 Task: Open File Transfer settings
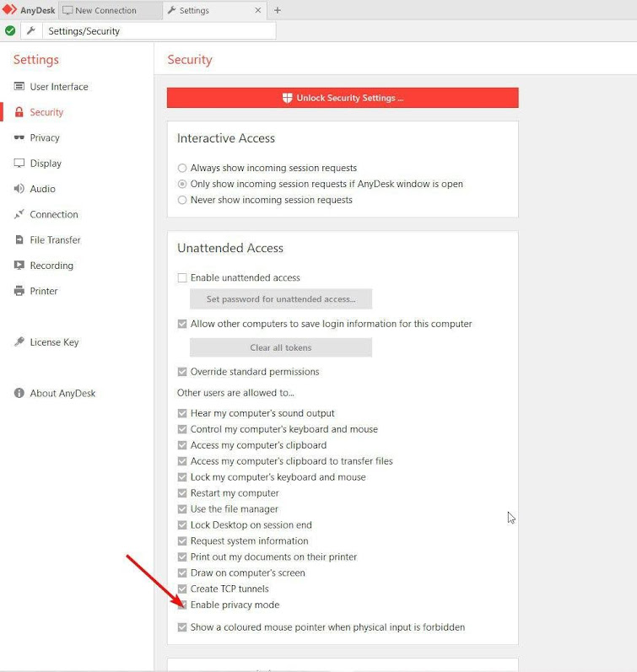coord(55,239)
